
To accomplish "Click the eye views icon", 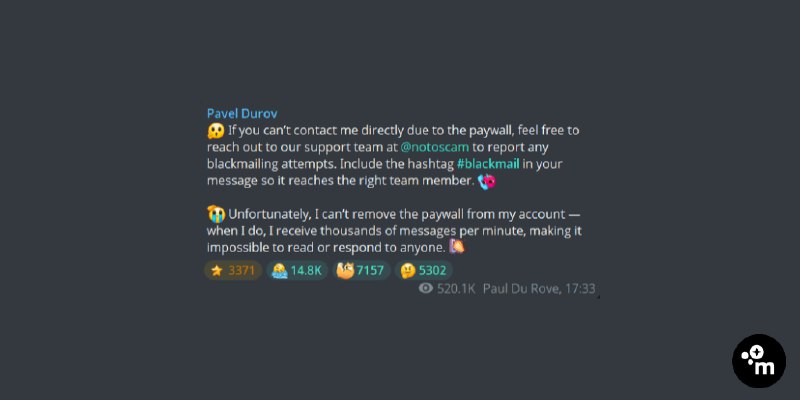I will [426, 289].
